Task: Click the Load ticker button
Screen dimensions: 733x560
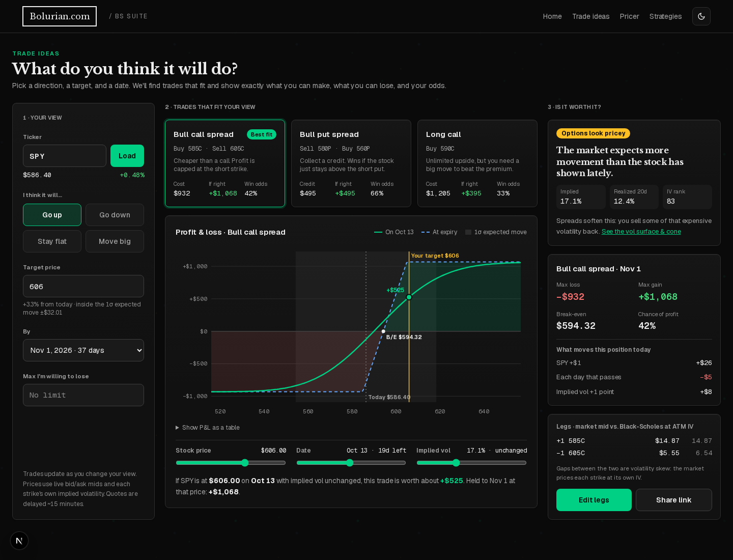Action: point(127,156)
